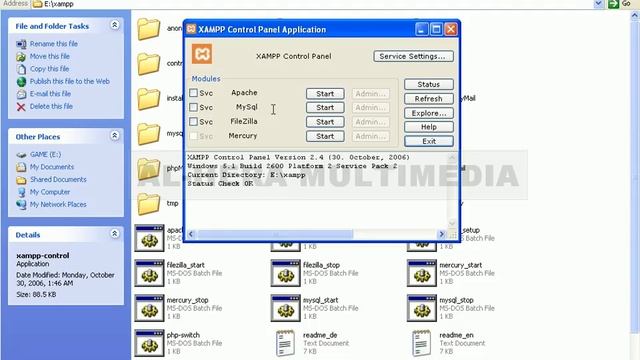
Task: Select the readme_en text document icon
Action: pyautogui.click(x=422, y=343)
